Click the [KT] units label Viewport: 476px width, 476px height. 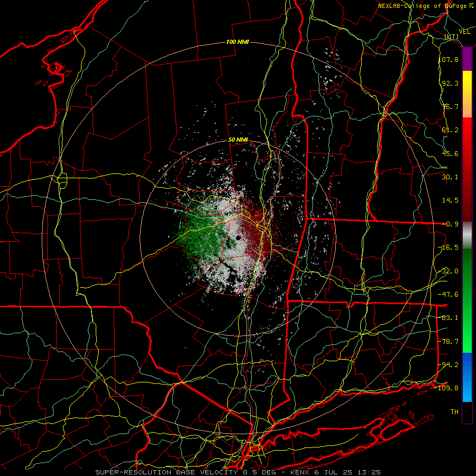coord(452,36)
